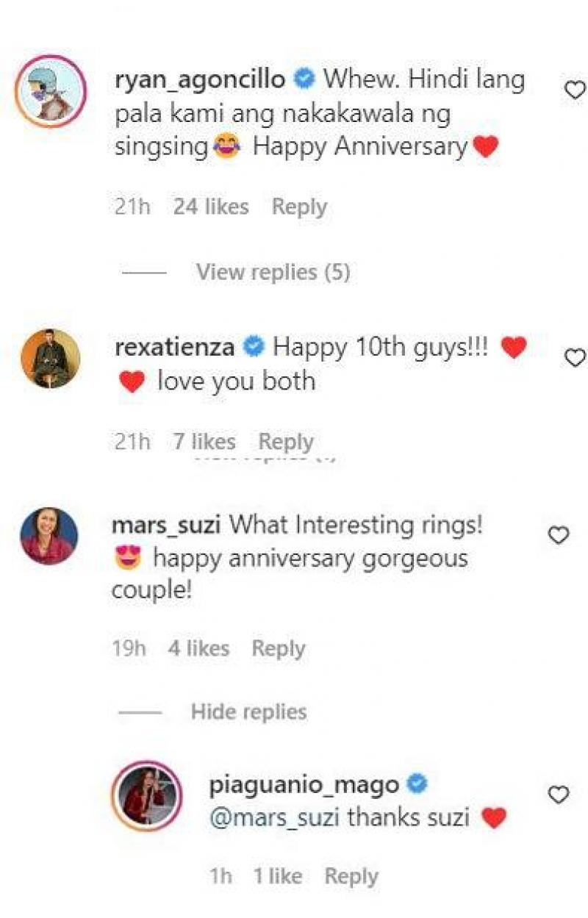This screenshot has width=588, height=918.
Task: Reply to piaguanio_mago's thanks comment
Action: click(x=351, y=876)
